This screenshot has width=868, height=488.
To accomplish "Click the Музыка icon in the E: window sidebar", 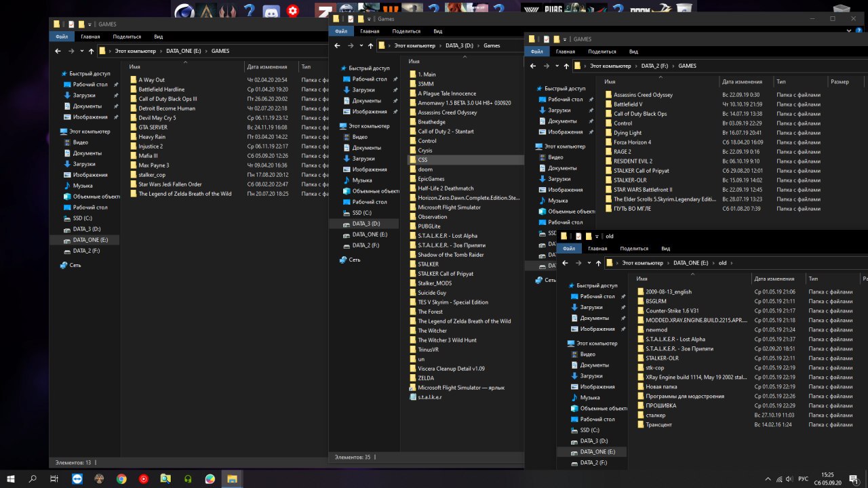I will click(67, 186).
